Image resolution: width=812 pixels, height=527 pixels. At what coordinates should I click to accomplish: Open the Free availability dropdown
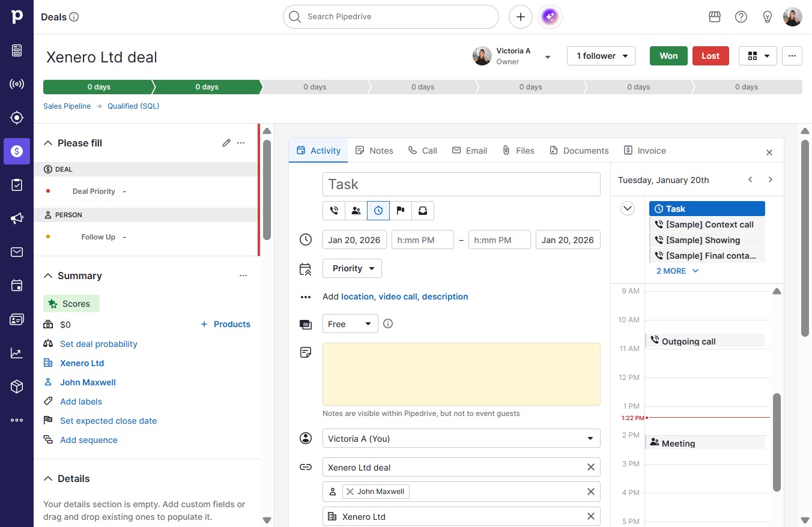(350, 324)
